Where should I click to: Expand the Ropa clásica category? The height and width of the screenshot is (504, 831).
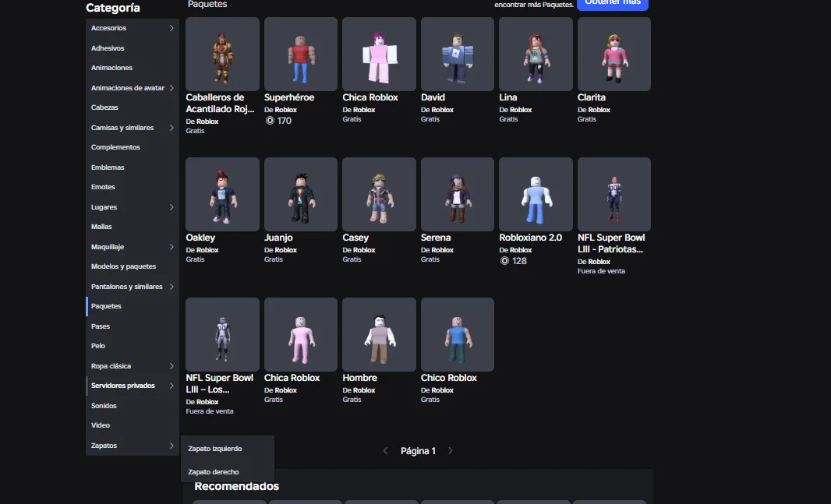(172, 366)
